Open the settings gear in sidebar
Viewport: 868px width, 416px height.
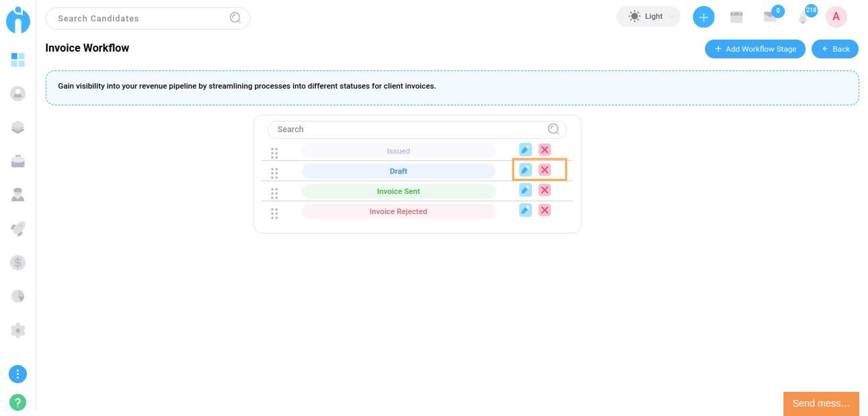tap(18, 330)
